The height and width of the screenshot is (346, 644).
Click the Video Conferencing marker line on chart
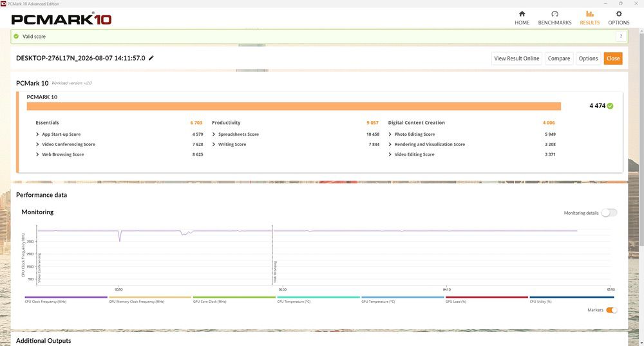[37, 254]
